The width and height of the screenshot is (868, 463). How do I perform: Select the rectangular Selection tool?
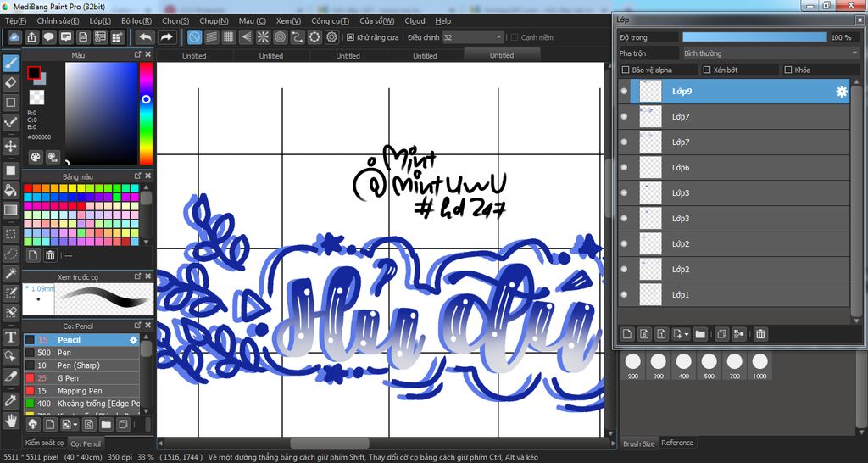click(10, 234)
